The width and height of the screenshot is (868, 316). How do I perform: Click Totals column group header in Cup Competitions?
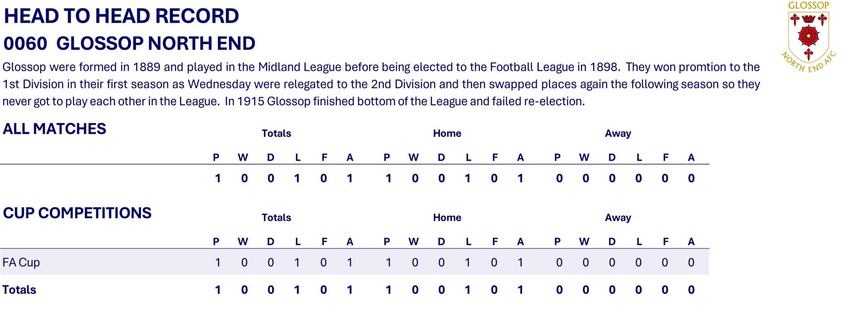pyautogui.click(x=276, y=218)
